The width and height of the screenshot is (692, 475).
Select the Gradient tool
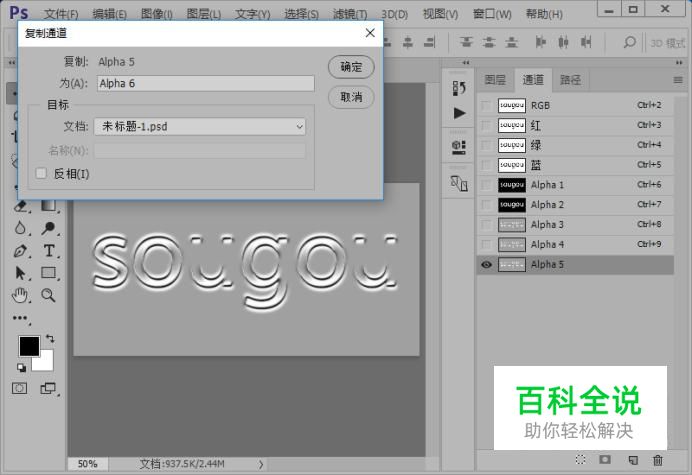point(49,205)
